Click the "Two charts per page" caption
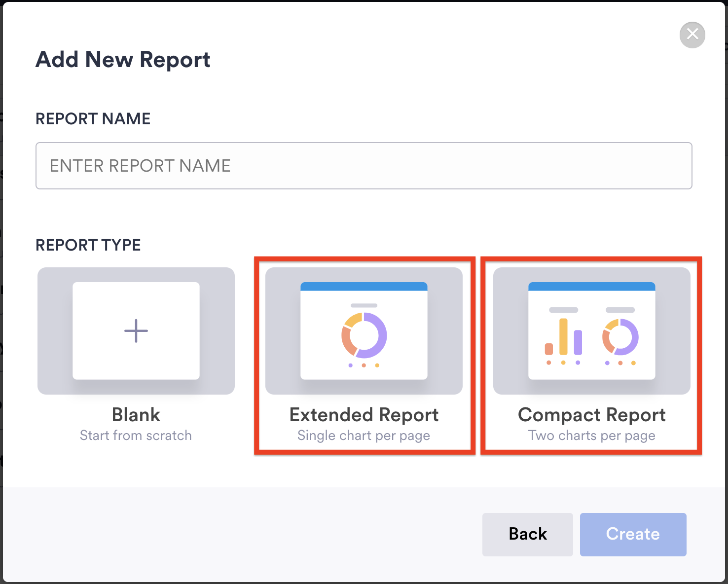The image size is (728, 584). pos(591,436)
